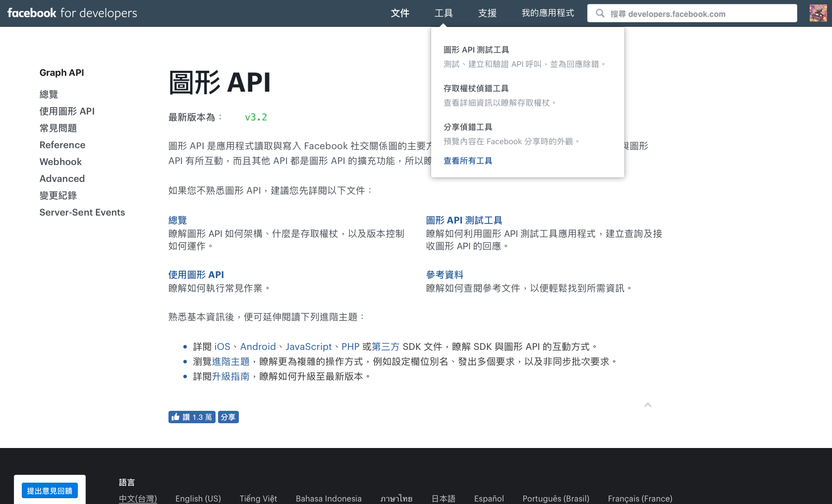This screenshot has width=832, height=504.
Task: Open the iOS SDK link
Action: (x=222, y=346)
